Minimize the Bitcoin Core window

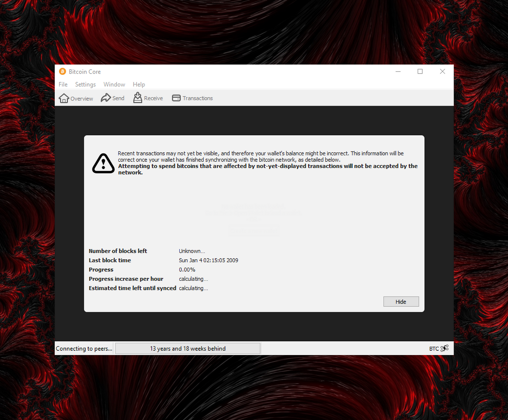pyautogui.click(x=398, y=71)
